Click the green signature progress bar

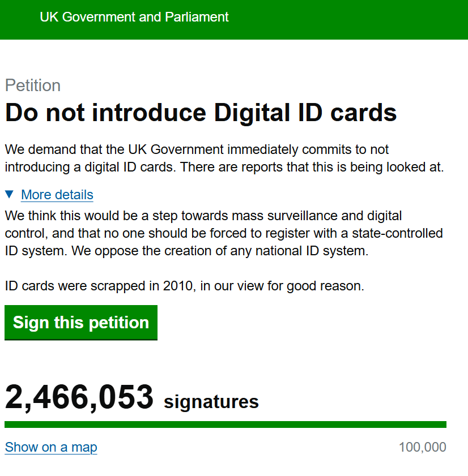(x=225, y=424)
